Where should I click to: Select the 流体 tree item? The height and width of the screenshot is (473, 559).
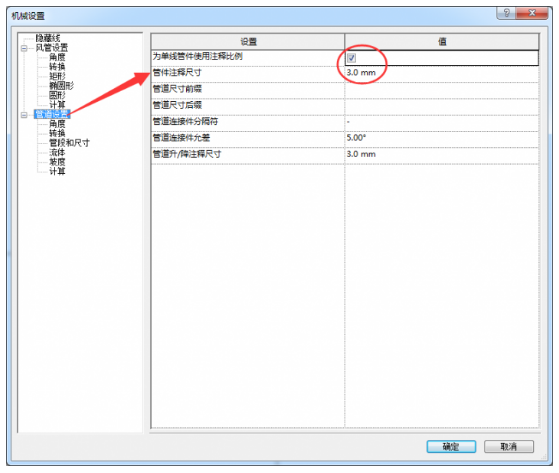(57, 152)
